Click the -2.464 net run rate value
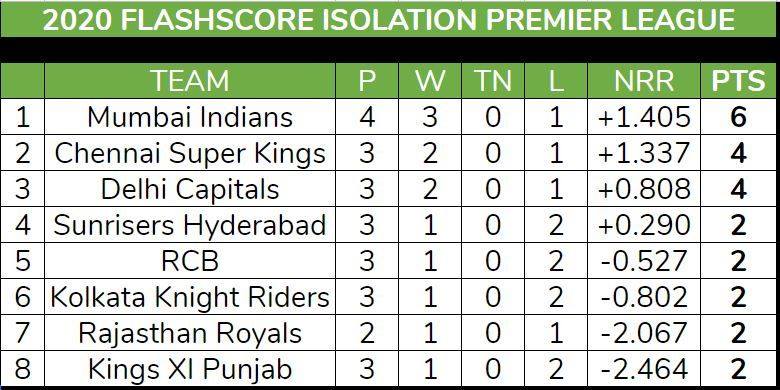 coord(644,369)
